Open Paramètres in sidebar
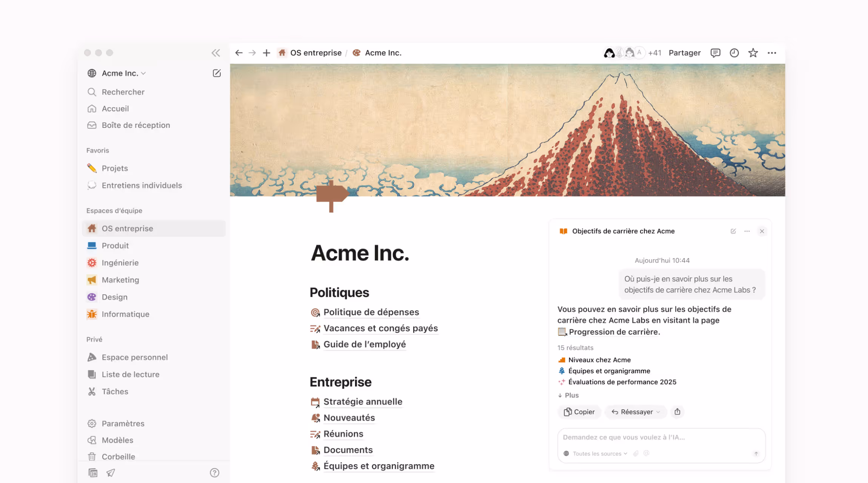Image resolution: width=868 pixels, height=483 pixels. click(154, 423)
